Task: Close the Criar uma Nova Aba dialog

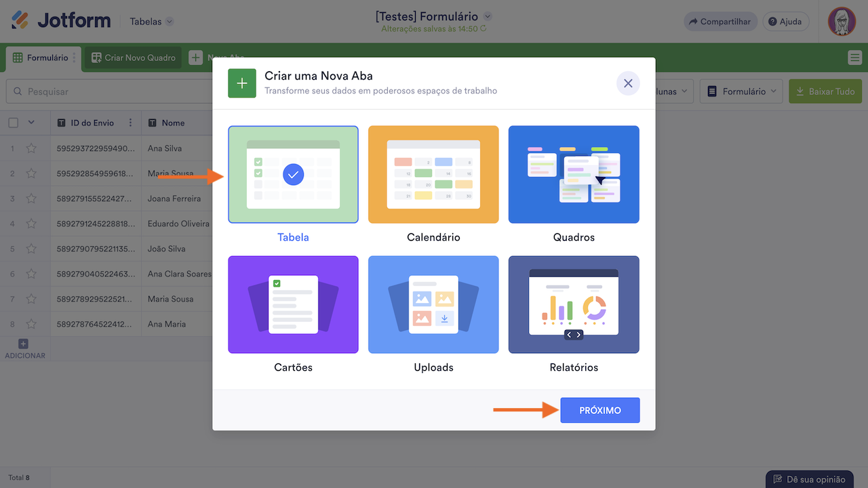Action: [x=628, y=83]
